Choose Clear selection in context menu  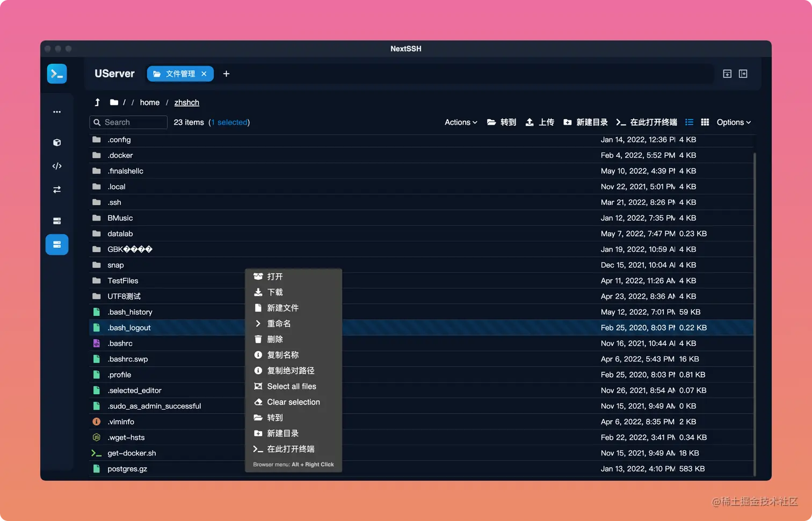pyautogui.click(x=293, y=402)
